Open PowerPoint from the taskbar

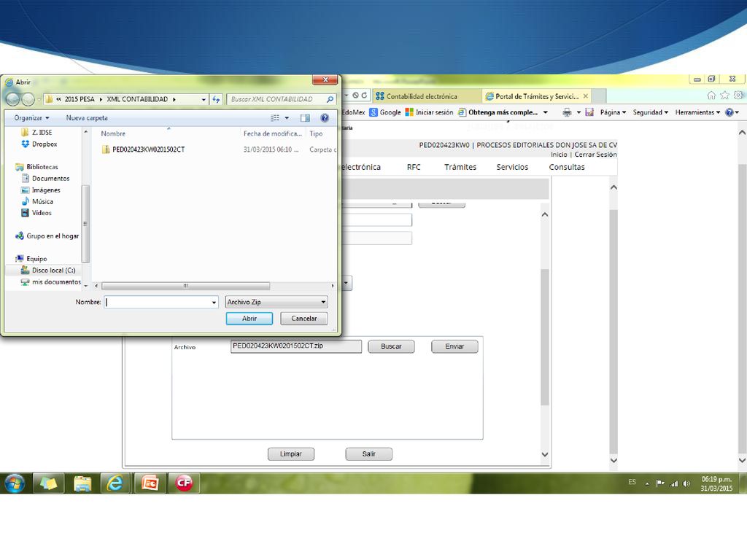coord(150,483)
